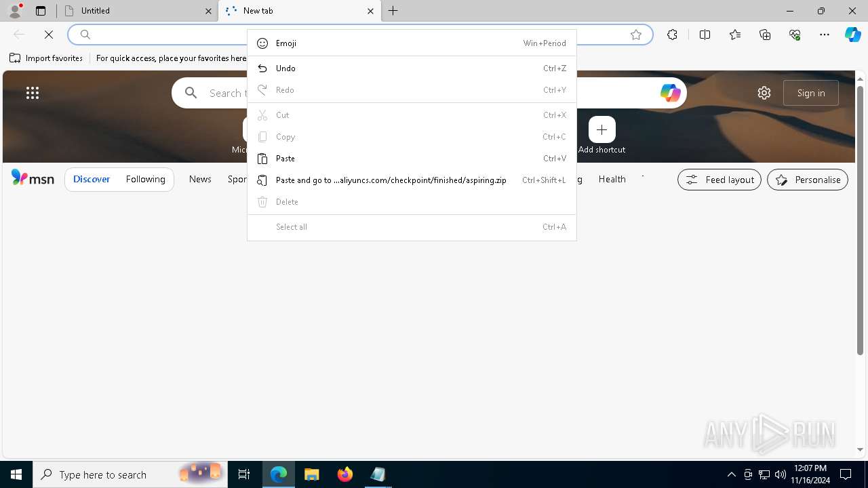Screen dimensions: 868x488
Task: Choose Emoji from context menu
Action: (x=412, y=43)
